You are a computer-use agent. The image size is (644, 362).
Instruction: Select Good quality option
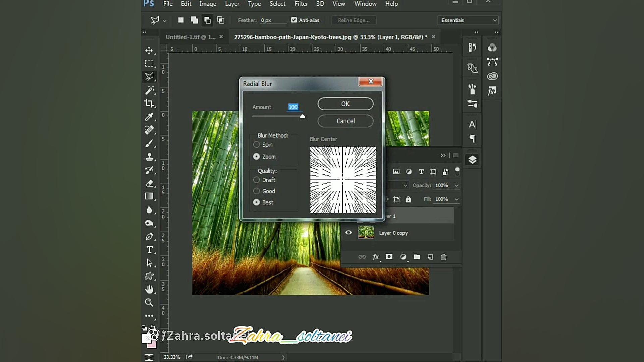tap(256, 191)
